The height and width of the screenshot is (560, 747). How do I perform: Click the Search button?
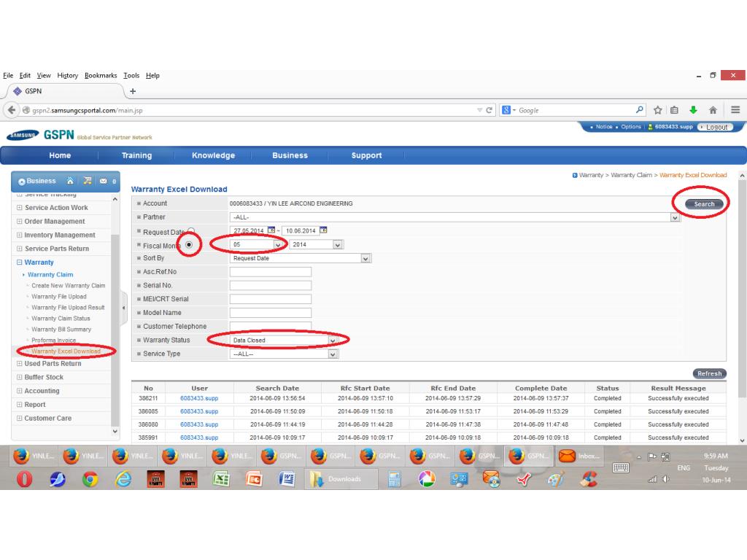704,204
